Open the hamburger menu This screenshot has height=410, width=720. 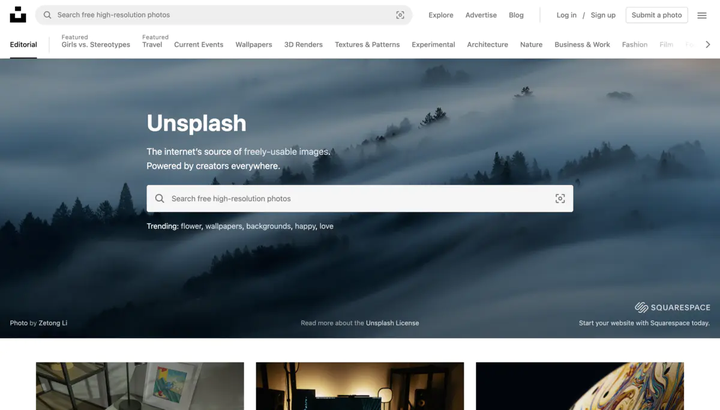(x=702, y=15)
